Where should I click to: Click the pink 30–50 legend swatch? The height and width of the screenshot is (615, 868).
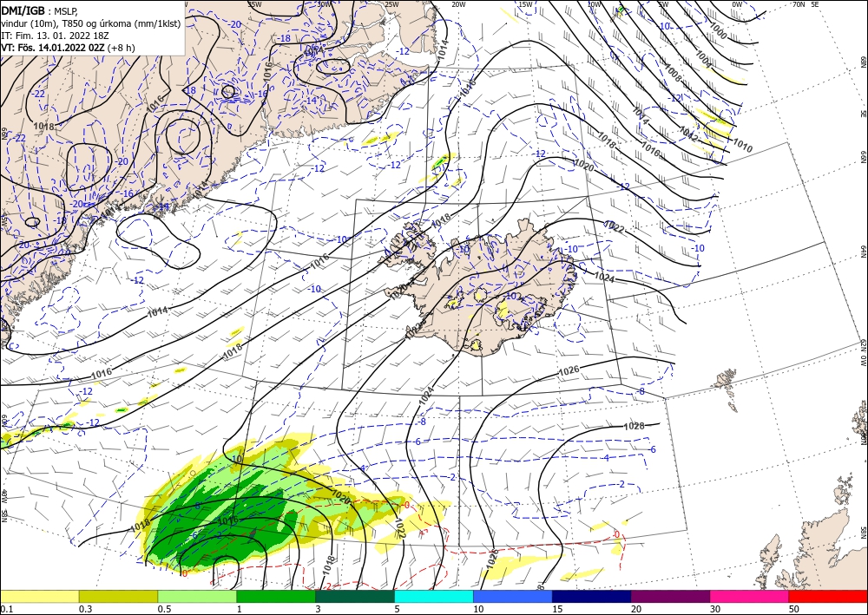pos(750,596)
